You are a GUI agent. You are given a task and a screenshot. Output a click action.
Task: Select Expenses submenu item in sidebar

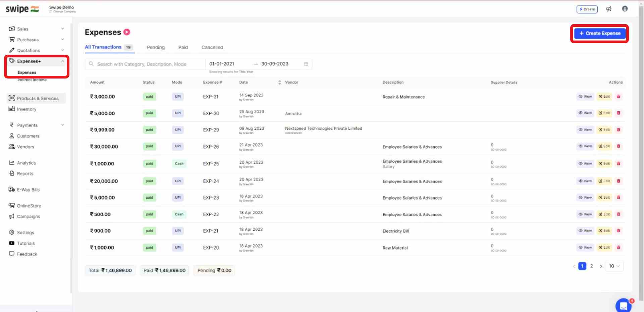27,72
